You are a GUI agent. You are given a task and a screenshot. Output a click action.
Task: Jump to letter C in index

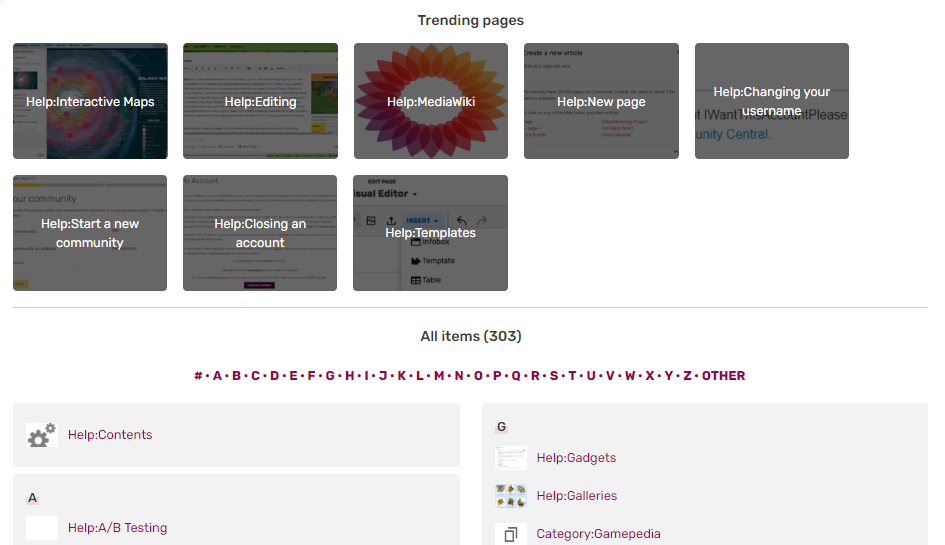click(256, 376)
